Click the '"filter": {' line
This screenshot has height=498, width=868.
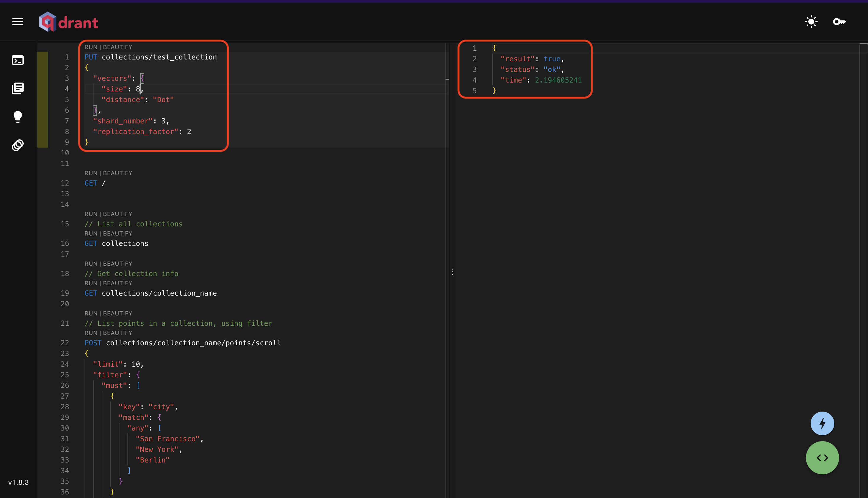116,375
